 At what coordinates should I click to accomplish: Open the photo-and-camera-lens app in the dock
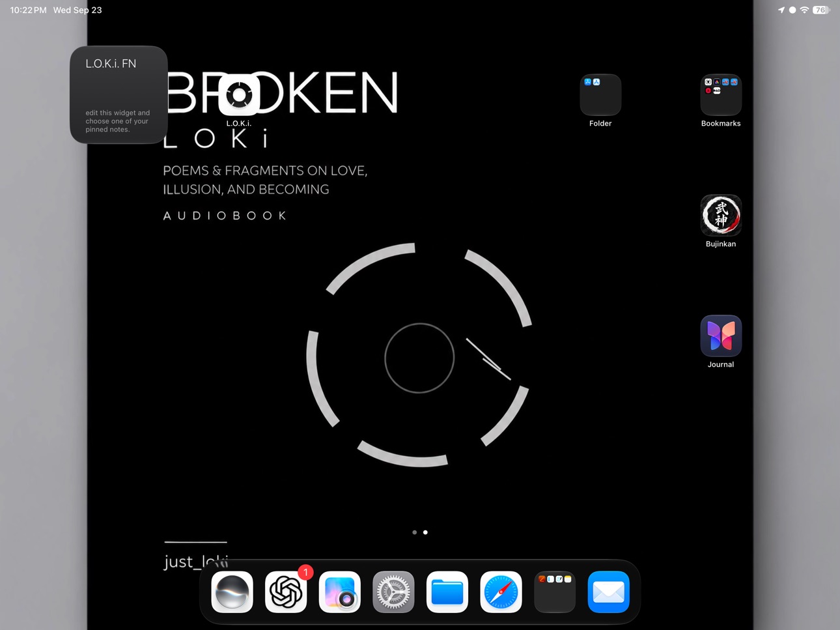340,592
